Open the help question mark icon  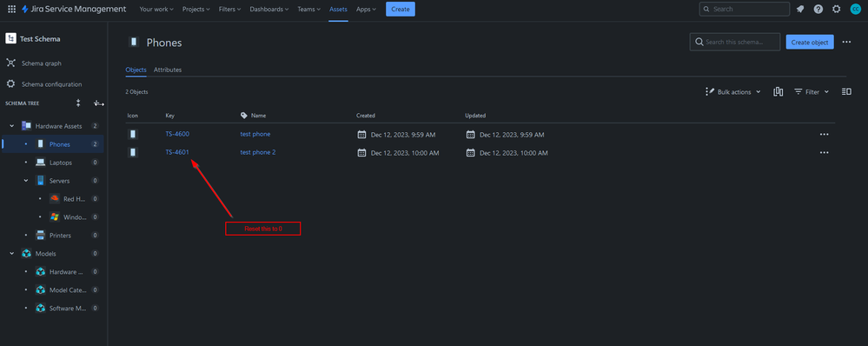click(x=818, y=9)
